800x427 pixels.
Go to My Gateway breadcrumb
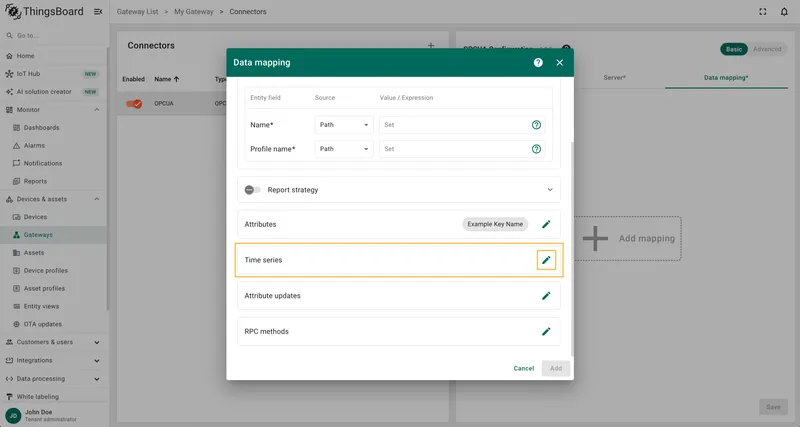pos(194,11)
